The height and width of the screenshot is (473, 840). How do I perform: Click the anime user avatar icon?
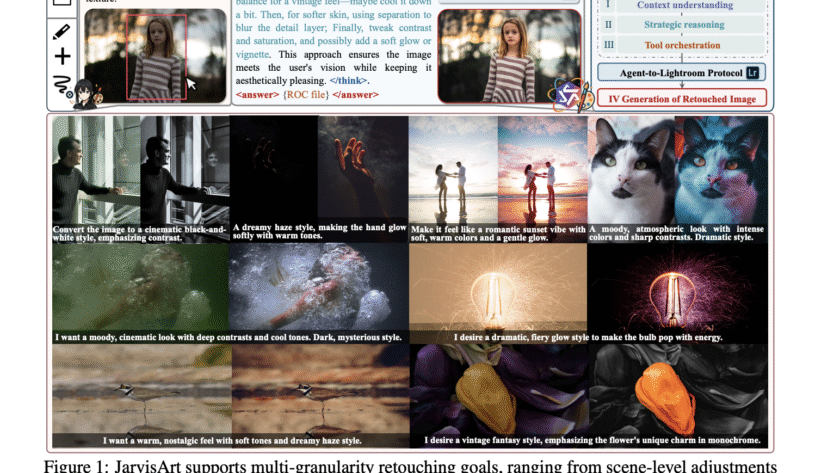click(x=84, y=93)
